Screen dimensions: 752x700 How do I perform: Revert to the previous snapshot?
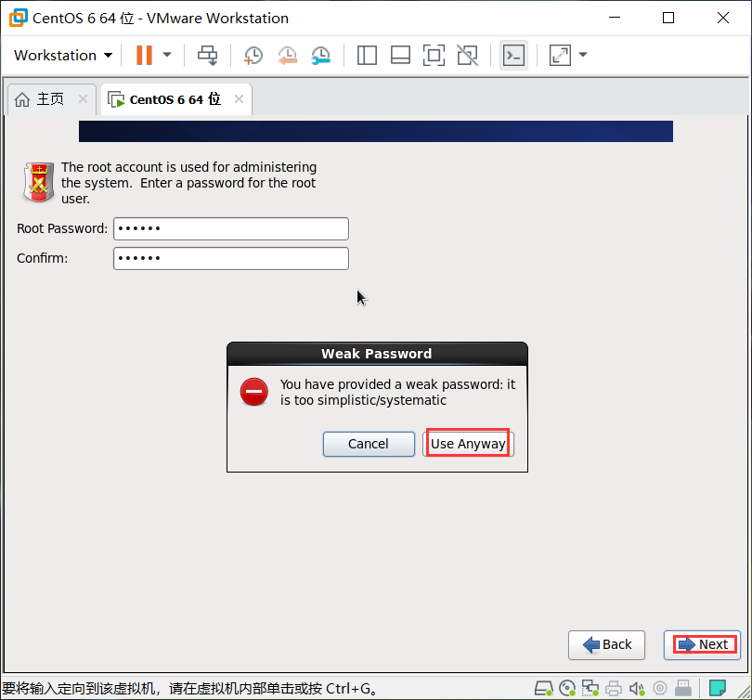pos(287,55)
